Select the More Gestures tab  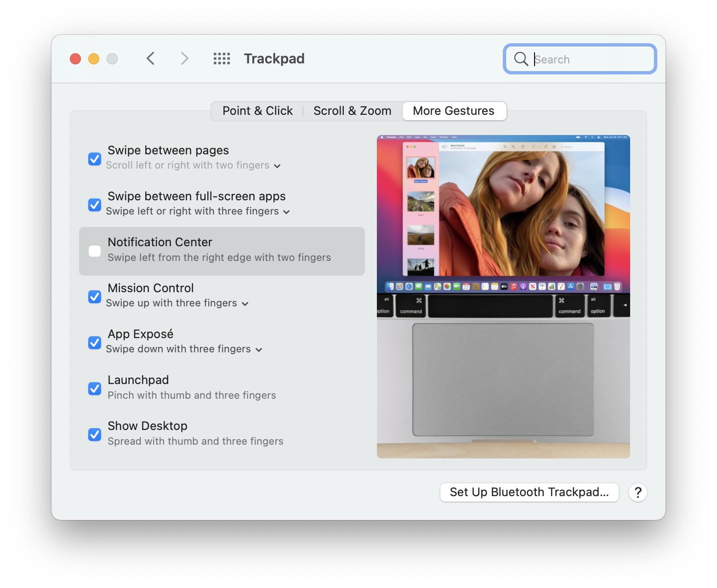454,111
